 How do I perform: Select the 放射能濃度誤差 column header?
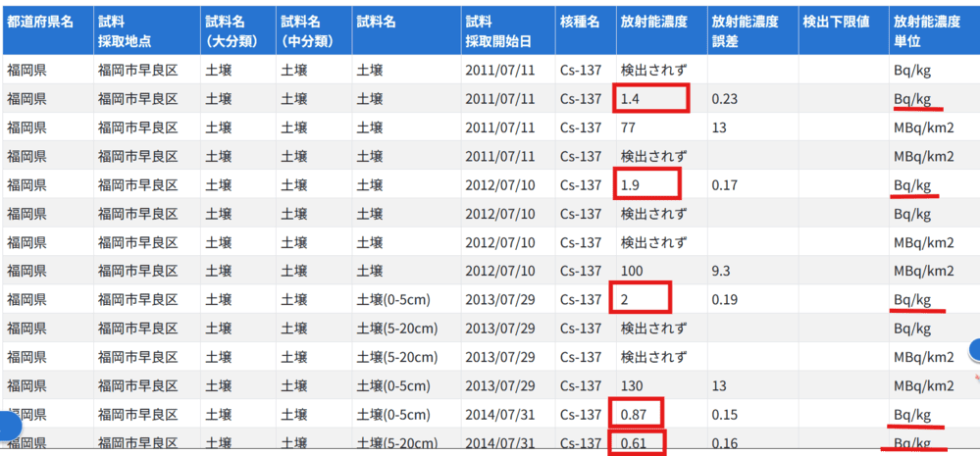pos(748,30)
